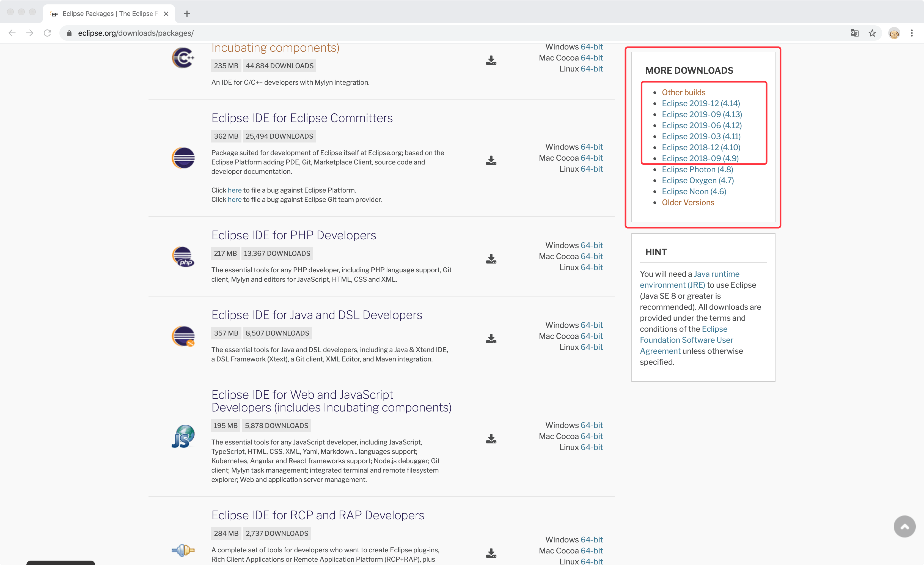Open Eclipse Neon (4.6) link

tap(694, 191)
